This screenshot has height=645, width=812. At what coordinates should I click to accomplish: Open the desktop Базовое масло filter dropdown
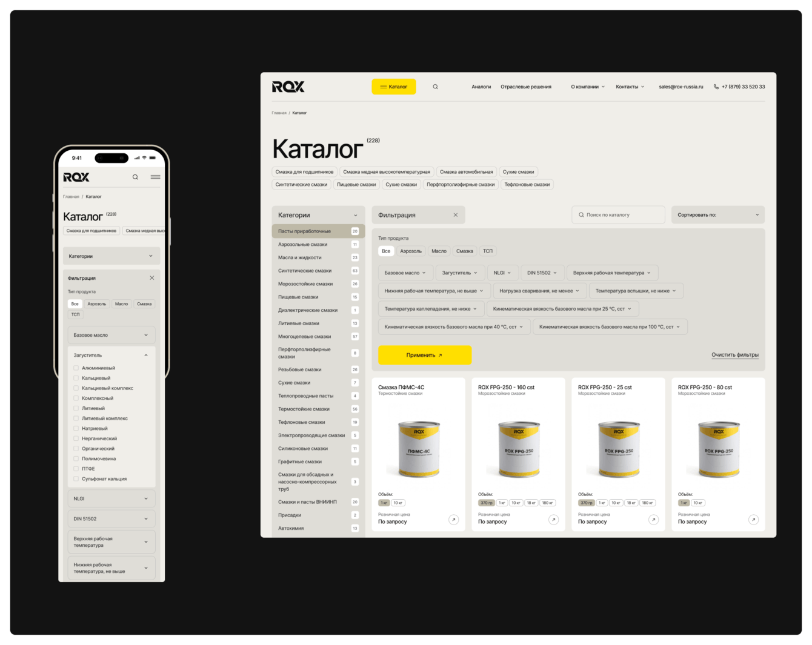click(x=406, y=273)
